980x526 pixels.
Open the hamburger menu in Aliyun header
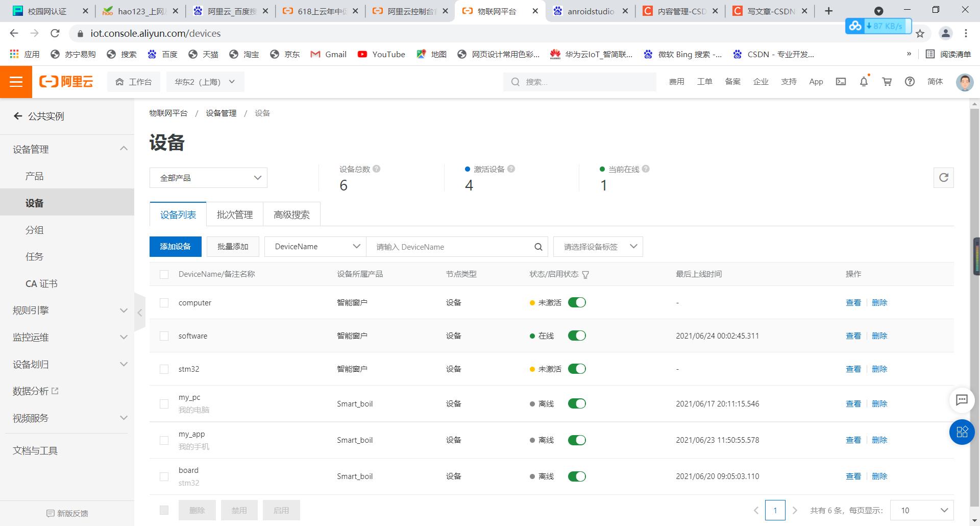click(x=16, y=82)
